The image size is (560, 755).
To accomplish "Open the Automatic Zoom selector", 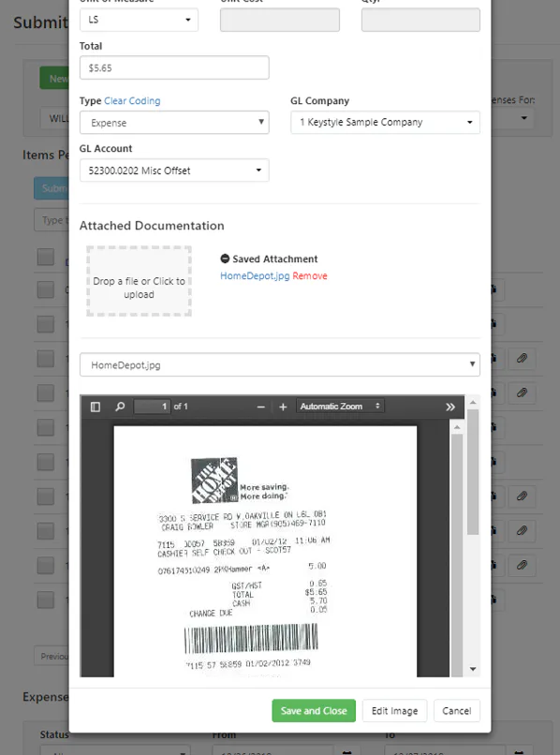I will pos(340,407).
